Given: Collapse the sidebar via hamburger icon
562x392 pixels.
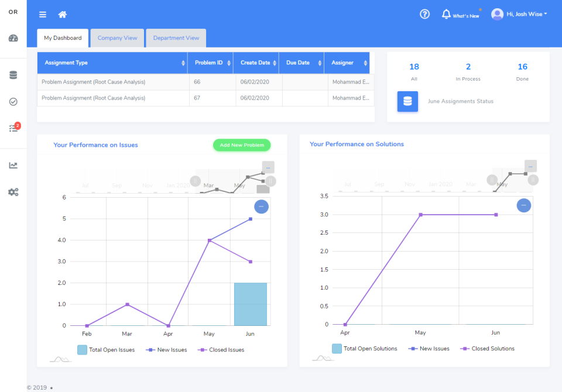Looking at the screenshot, I should (42, 14).
